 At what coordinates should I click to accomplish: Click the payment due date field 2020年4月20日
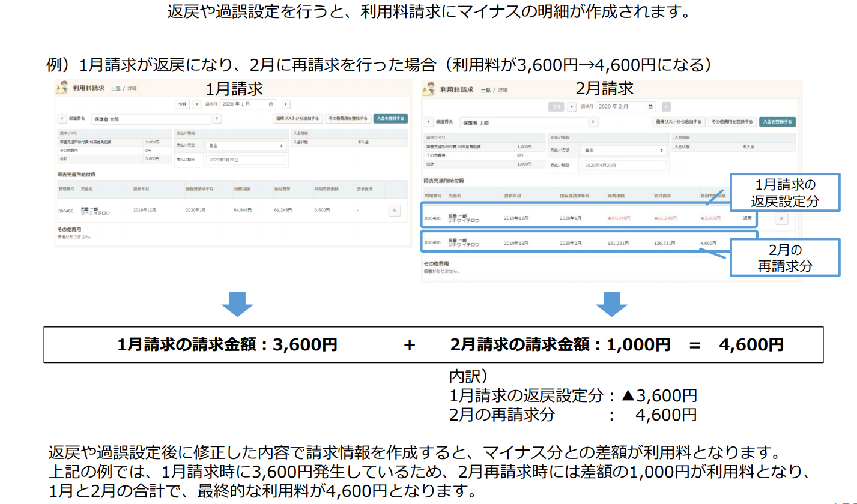click(623, 166)
